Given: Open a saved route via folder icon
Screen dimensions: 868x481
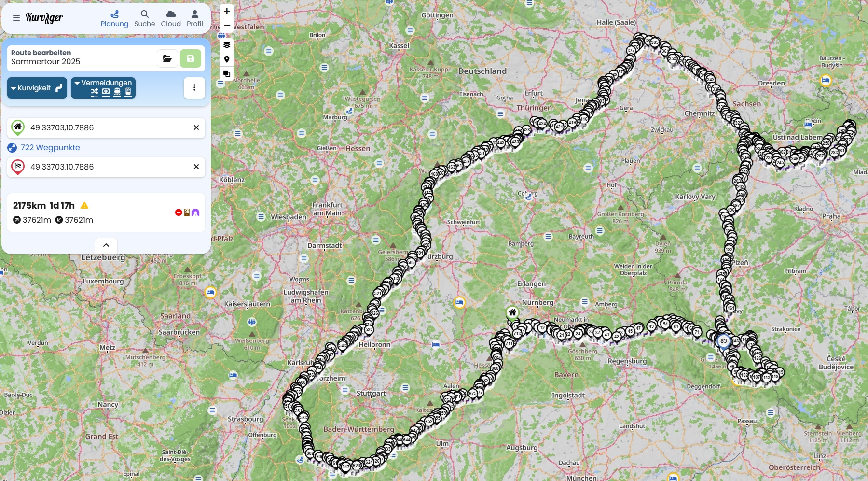Looking at the screenshot, I should point(167,58).
